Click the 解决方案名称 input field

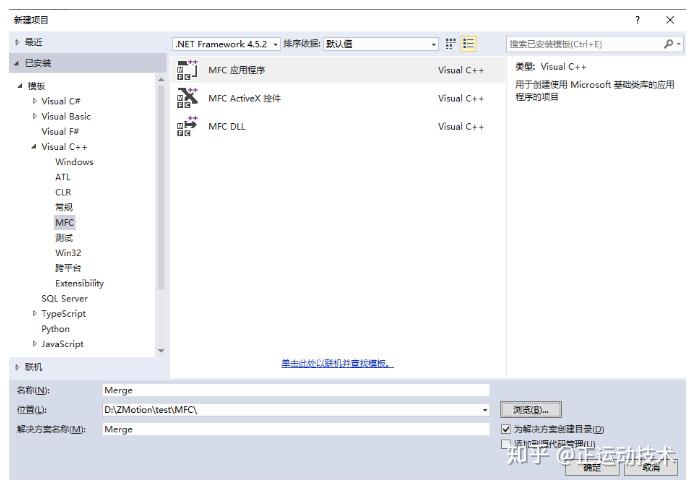(x=296, y=429)
